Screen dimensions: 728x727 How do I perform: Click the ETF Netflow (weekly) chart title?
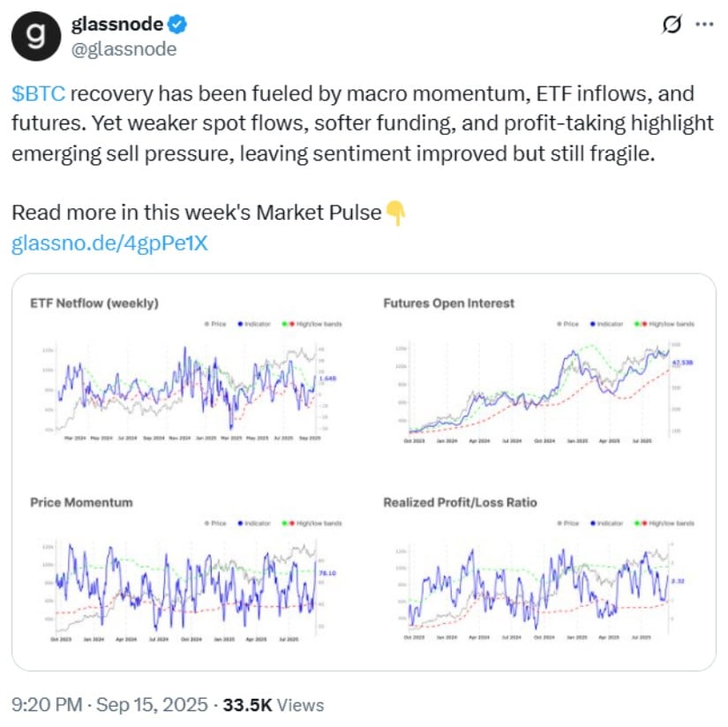click(94, 304)
